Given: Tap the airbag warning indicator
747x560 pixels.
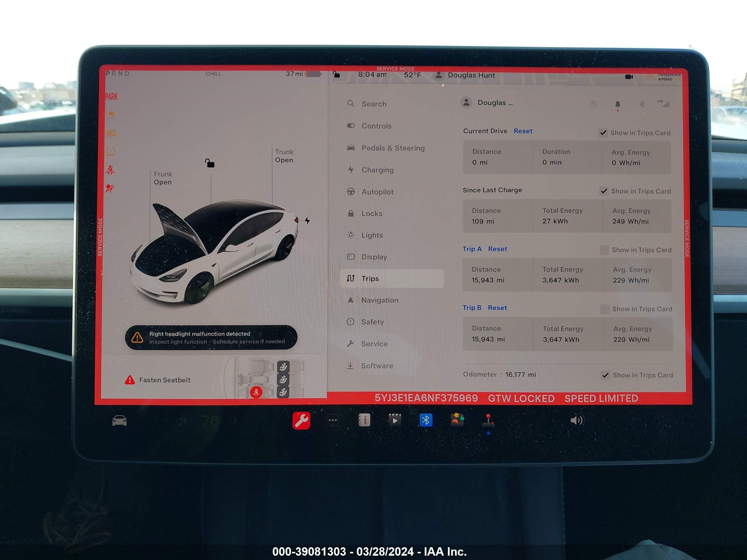Looking at the screenshot, I should tap(110, 188).
